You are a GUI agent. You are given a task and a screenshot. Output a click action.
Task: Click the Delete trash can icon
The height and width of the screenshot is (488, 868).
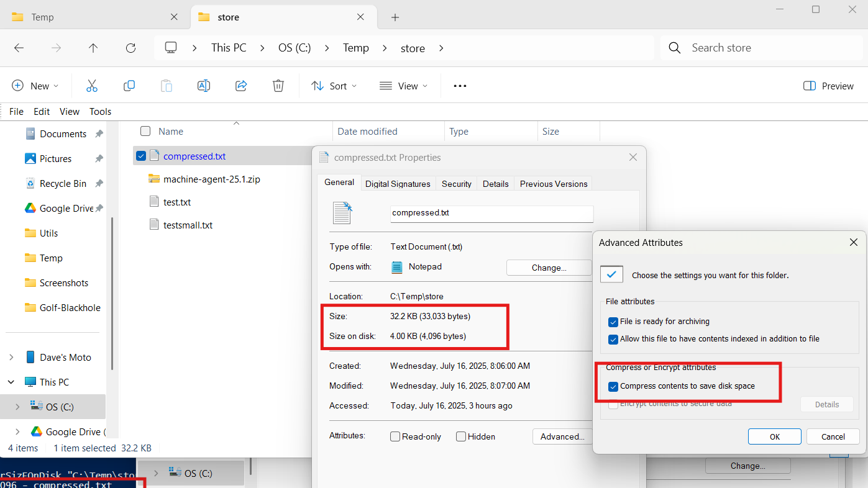click(x=278, y=86)
